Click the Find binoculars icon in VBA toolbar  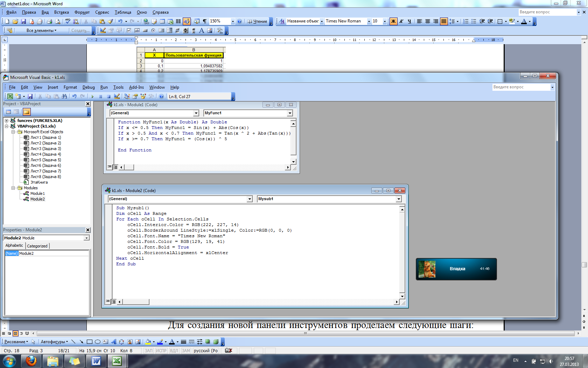pos(64,96)
